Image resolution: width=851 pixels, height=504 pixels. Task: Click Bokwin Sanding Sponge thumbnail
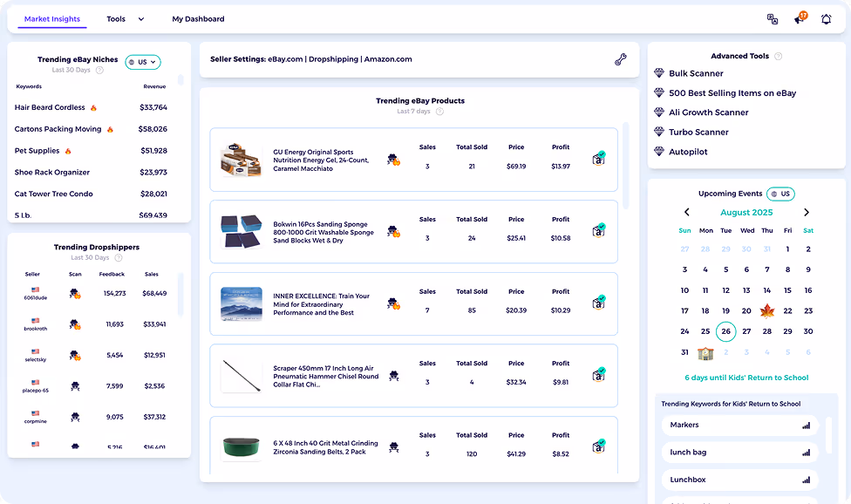(x=241, y=232)
